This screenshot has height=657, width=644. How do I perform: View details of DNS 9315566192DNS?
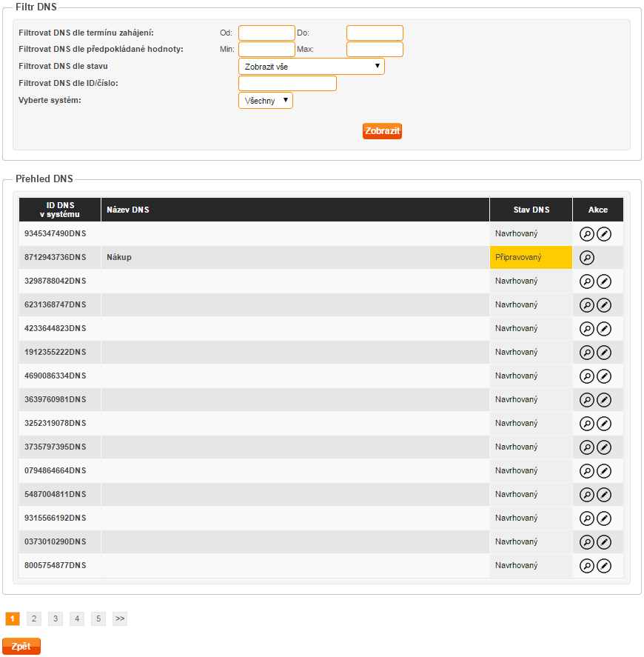[x=587, y=518]
